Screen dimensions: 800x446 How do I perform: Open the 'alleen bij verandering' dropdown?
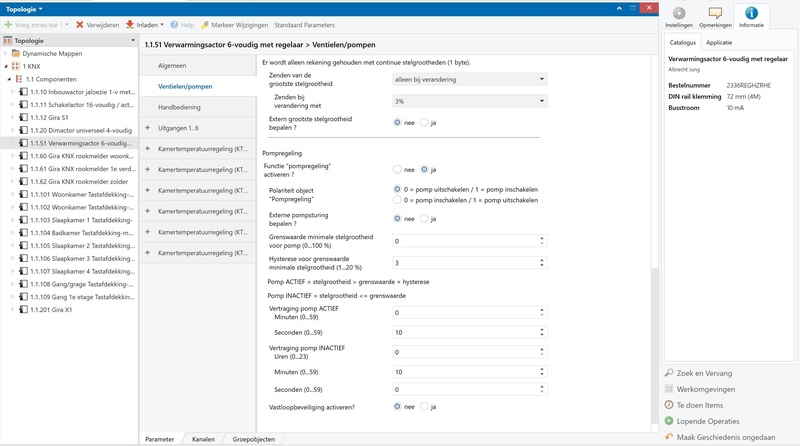pos(469,78)
